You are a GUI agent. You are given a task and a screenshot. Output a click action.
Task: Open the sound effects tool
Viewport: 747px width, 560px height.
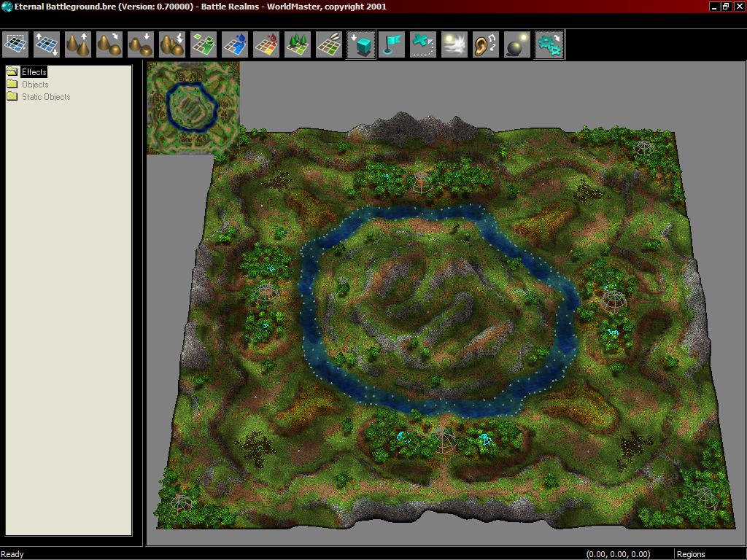click(486, 44)
